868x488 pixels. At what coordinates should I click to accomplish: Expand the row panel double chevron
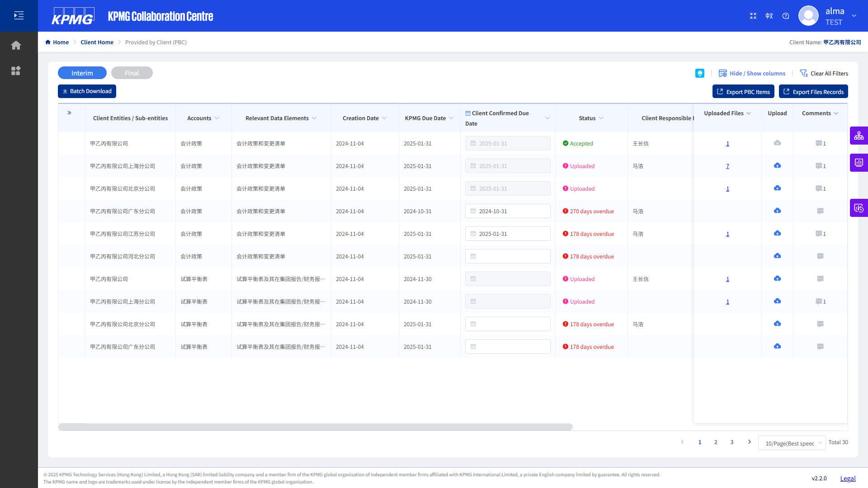pyautogui.click(x=69, y=113)
